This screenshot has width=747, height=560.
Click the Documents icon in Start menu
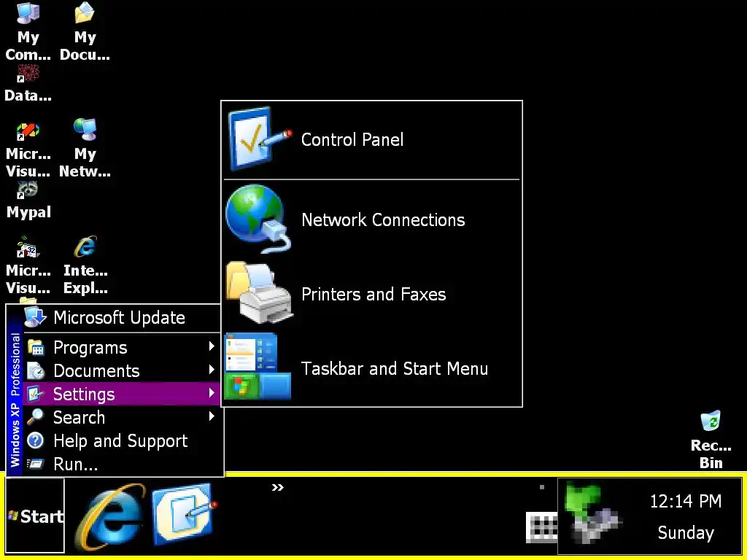tap(36, 370)
